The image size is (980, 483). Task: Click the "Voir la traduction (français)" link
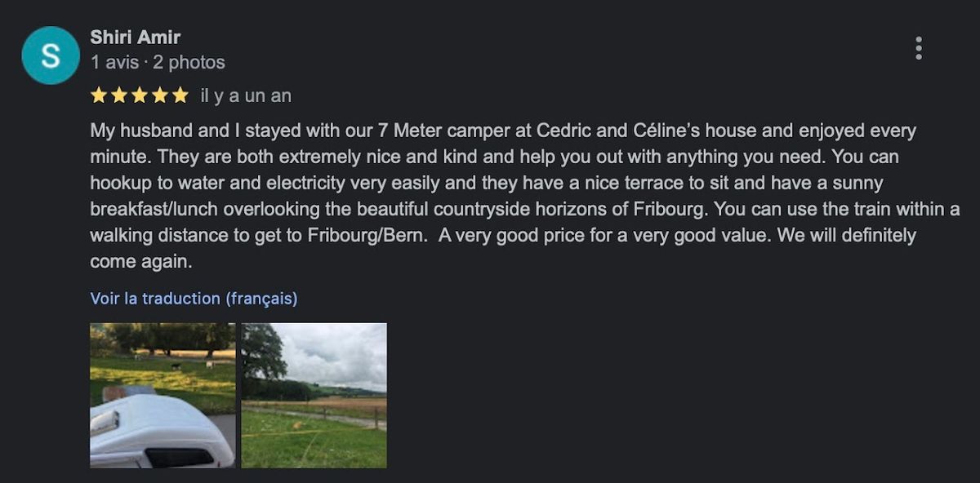pyautogui.click(x=194, y=299)
